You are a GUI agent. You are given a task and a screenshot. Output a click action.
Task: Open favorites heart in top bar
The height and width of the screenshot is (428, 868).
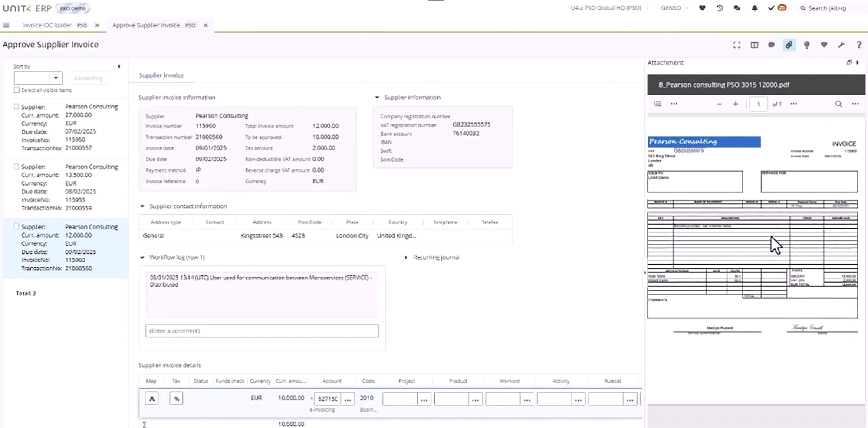point(702,8)
